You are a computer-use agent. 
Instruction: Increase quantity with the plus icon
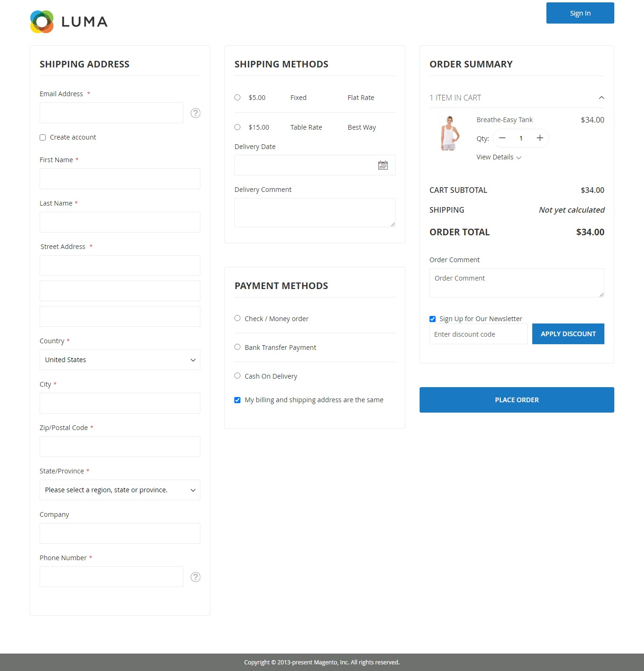point(540,138)
